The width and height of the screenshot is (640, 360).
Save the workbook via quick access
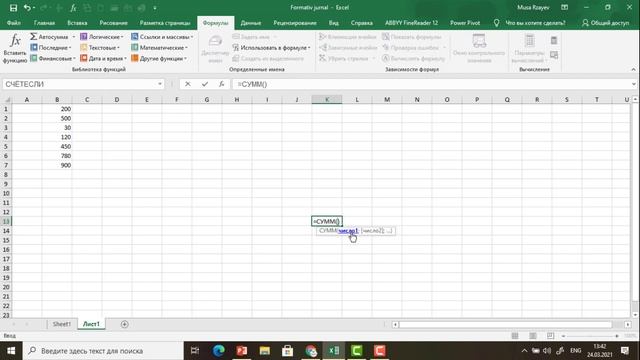tap(13, 8)
